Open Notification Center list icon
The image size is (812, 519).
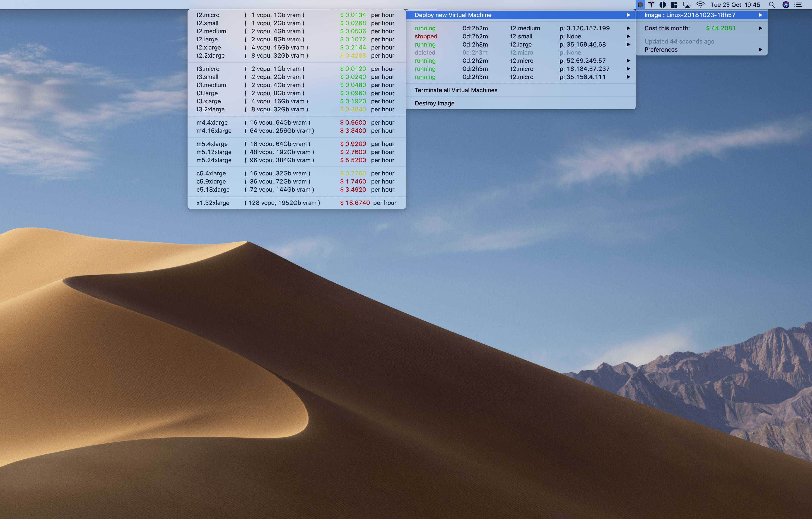click(x=798, y=5)
